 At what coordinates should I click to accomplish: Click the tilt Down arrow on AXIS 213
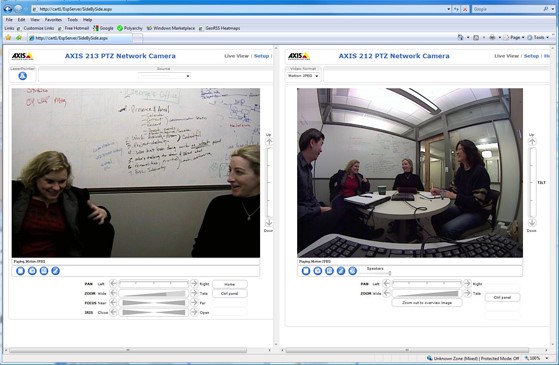click(269, 223)
